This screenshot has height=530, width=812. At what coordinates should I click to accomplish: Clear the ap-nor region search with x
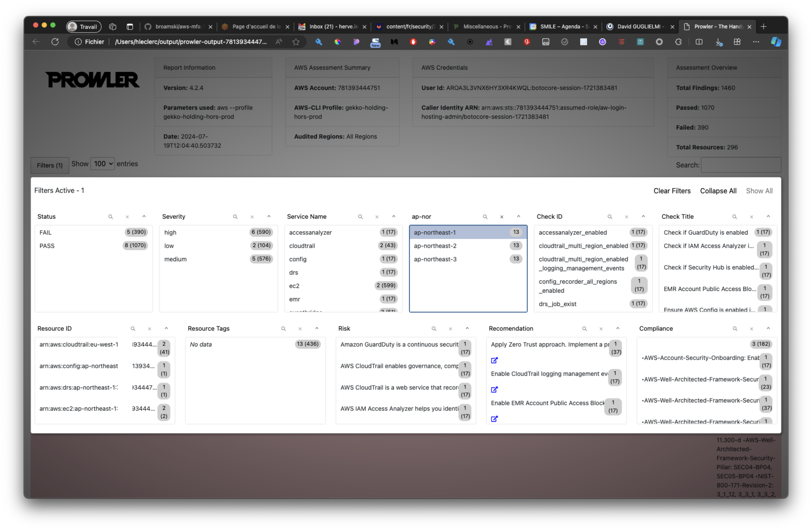tap(501, 217)
